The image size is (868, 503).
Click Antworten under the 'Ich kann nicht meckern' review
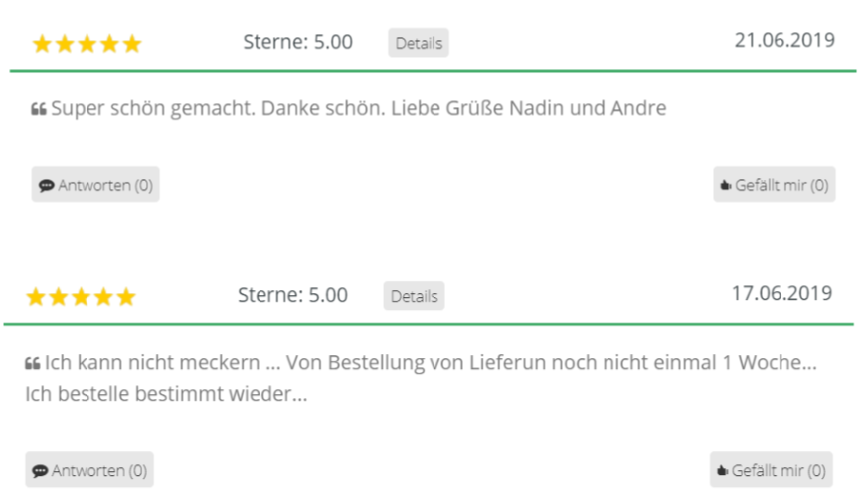(x=89, y=470)
